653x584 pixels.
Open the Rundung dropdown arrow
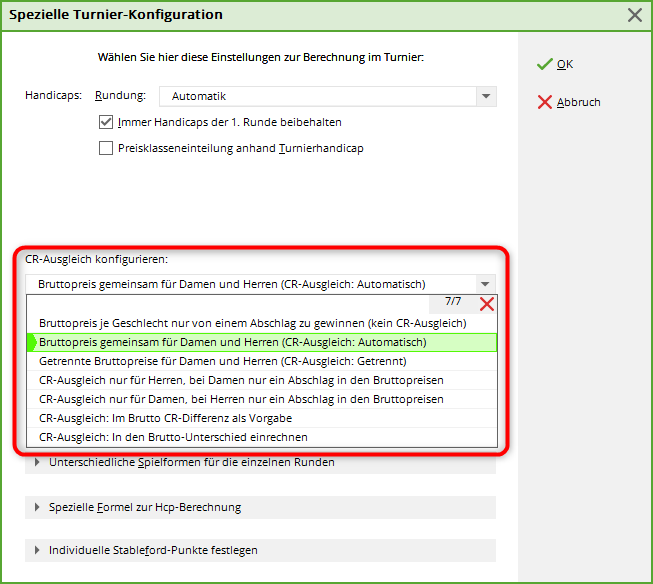pos(486,96)
